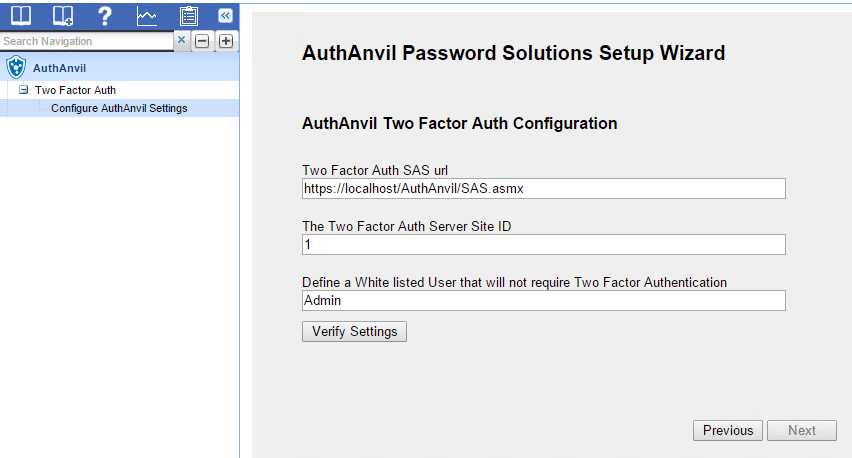Click the Verify Settings button
This screenshot has height=458, width=852.
coord(354,331)
